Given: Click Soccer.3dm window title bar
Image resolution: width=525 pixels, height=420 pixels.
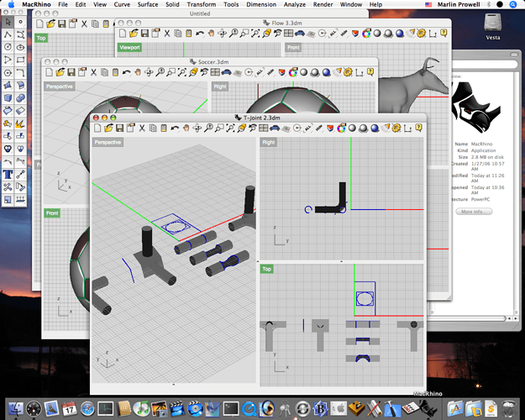Looking at the screenshot, I should (210, 61).
